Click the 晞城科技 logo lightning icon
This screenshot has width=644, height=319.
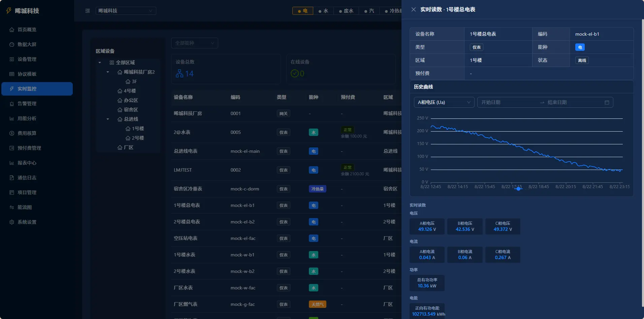pos(9,11)
